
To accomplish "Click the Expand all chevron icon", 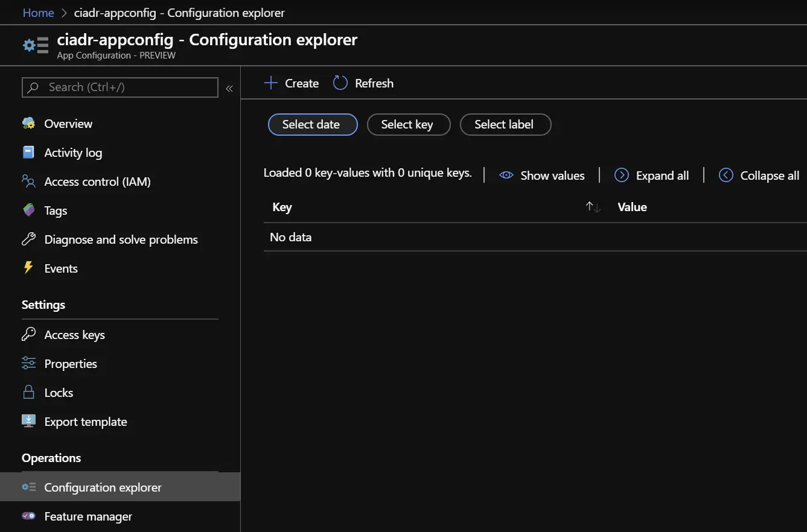I will pyautogui.click(x=622, y=176).
